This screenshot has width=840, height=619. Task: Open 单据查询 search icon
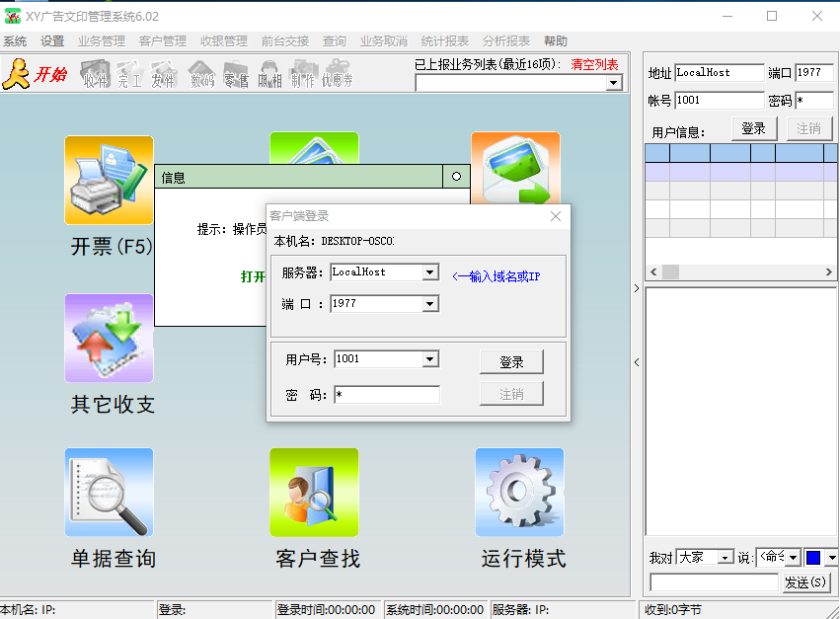coord(109,494)
